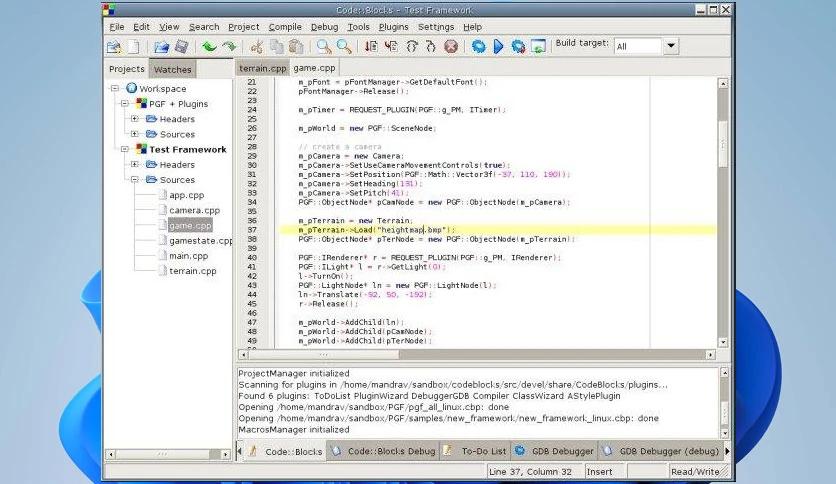Click the PGF + Plugins project icon
Viewport: 836px width, 484px height.
coord(141,103)
